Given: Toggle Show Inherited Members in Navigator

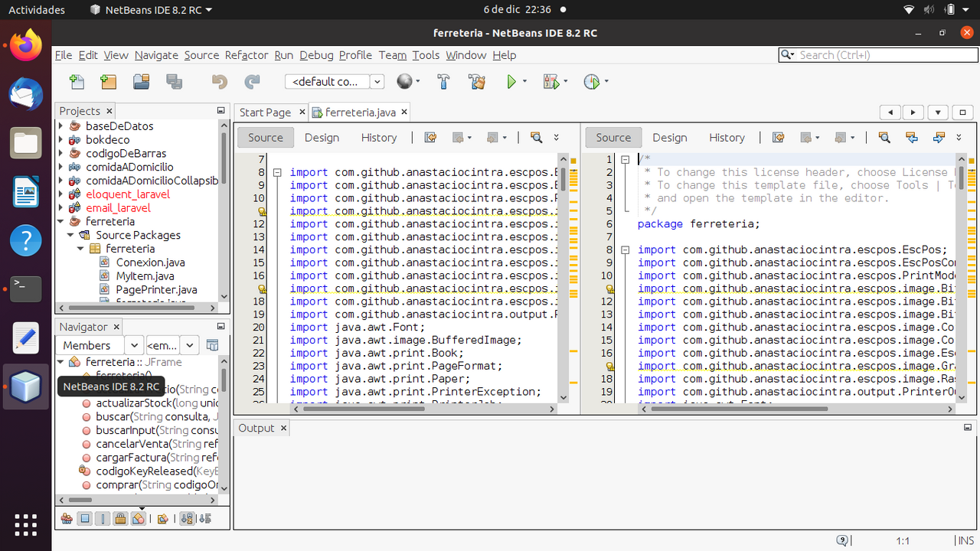Looking at the screenshot, I should click(x=67, y=519).
